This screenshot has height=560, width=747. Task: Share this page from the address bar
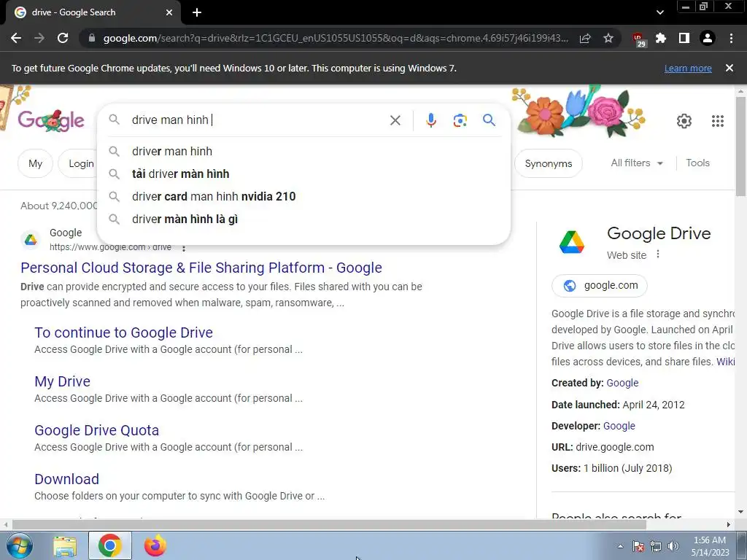pos(585,38)
